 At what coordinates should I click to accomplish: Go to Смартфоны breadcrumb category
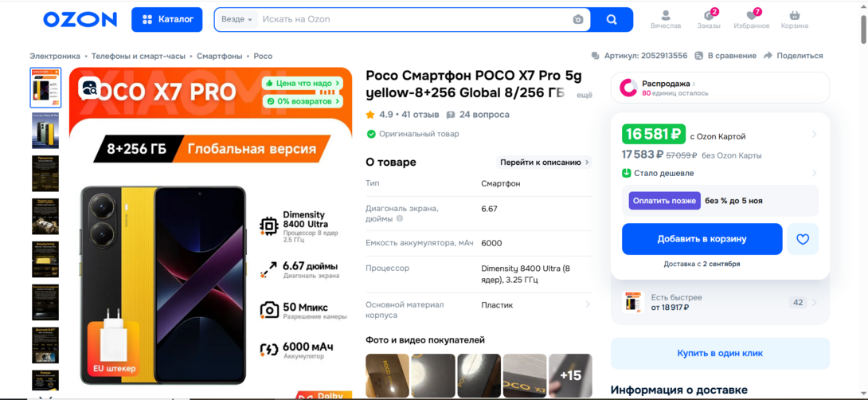point(219,57)
